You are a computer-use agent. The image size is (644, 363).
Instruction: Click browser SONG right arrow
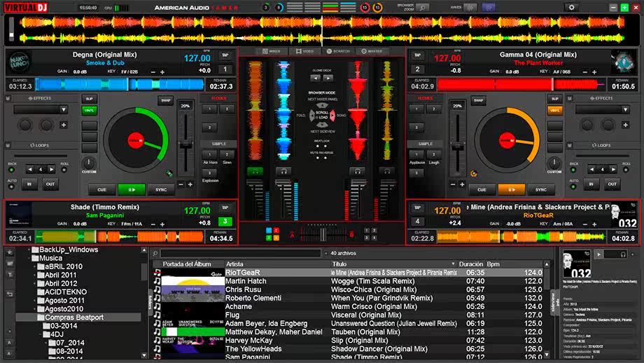(332, 116)
